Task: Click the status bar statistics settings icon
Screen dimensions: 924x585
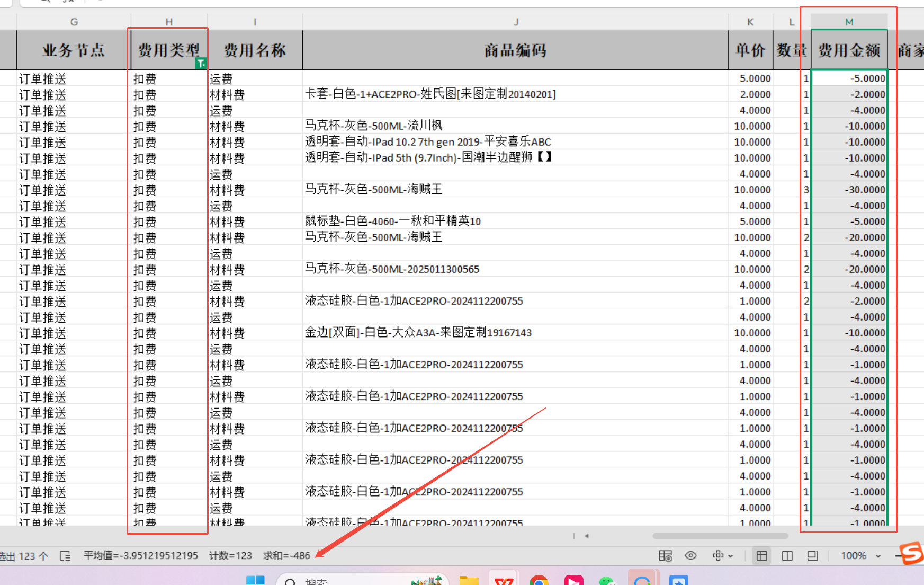Action: 665,556
